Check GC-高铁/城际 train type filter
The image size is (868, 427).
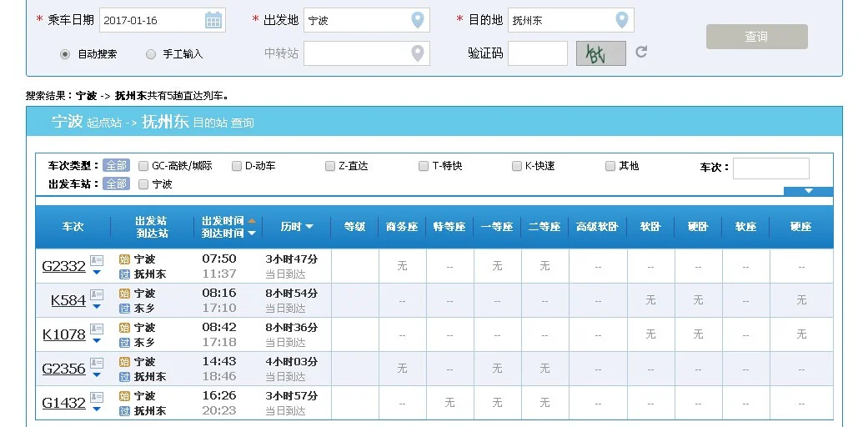(x=143, y=166)
